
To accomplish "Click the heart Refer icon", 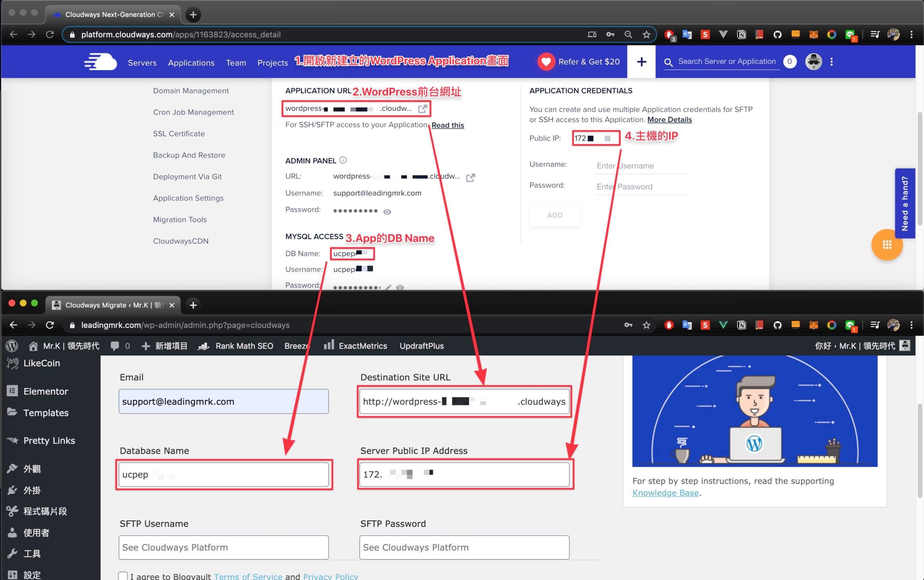I will pyautogui.click(x=546, y=62).
